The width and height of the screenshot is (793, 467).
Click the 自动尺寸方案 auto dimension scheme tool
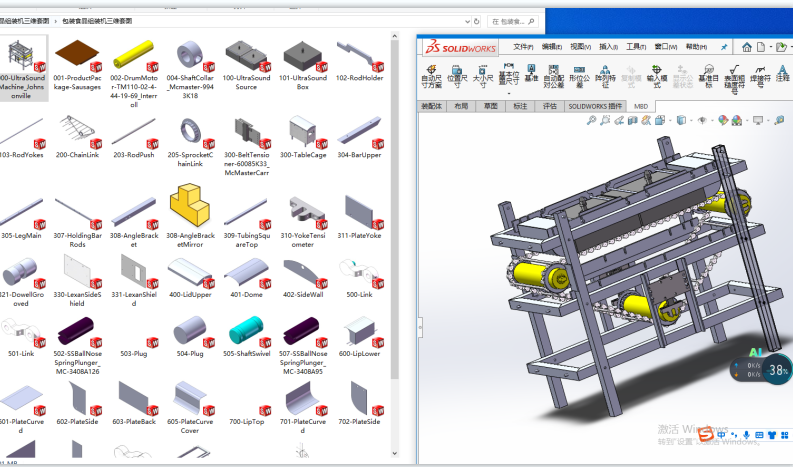point(431,77)
